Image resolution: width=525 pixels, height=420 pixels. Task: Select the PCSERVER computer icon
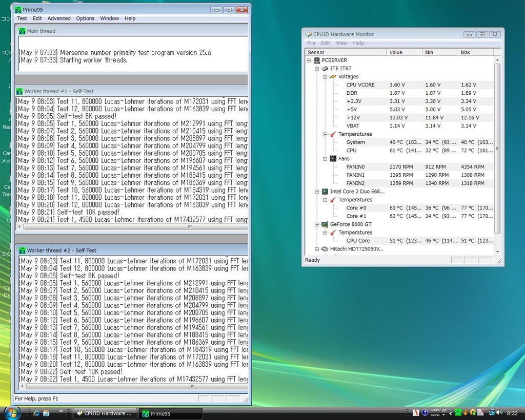[x=317, y=60]
